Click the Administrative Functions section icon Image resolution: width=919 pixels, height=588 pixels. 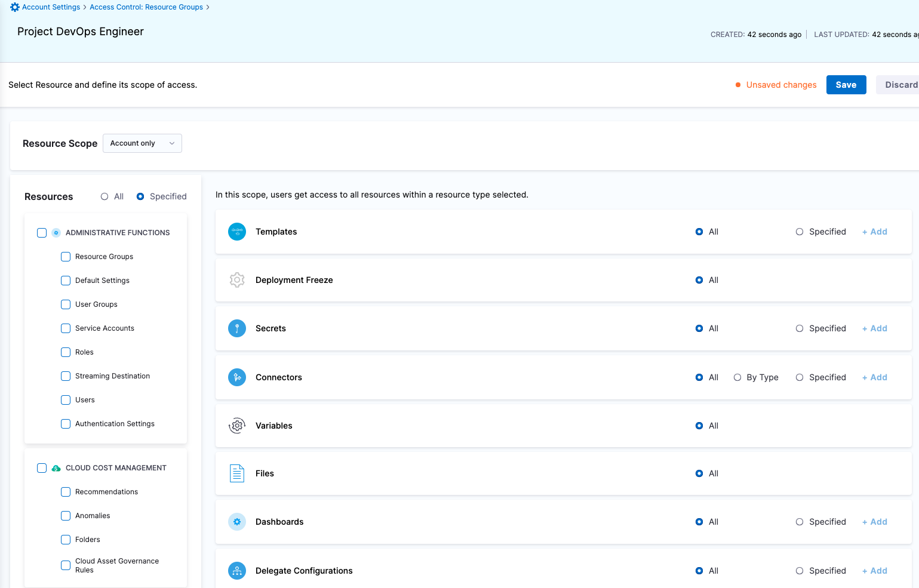[56, 232]
